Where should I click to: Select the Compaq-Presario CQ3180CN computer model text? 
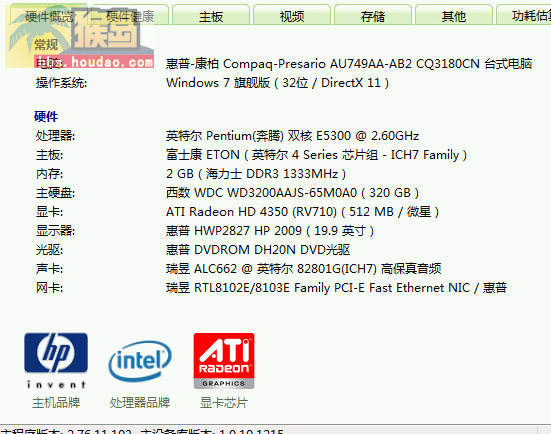click(x=349, y=64)
